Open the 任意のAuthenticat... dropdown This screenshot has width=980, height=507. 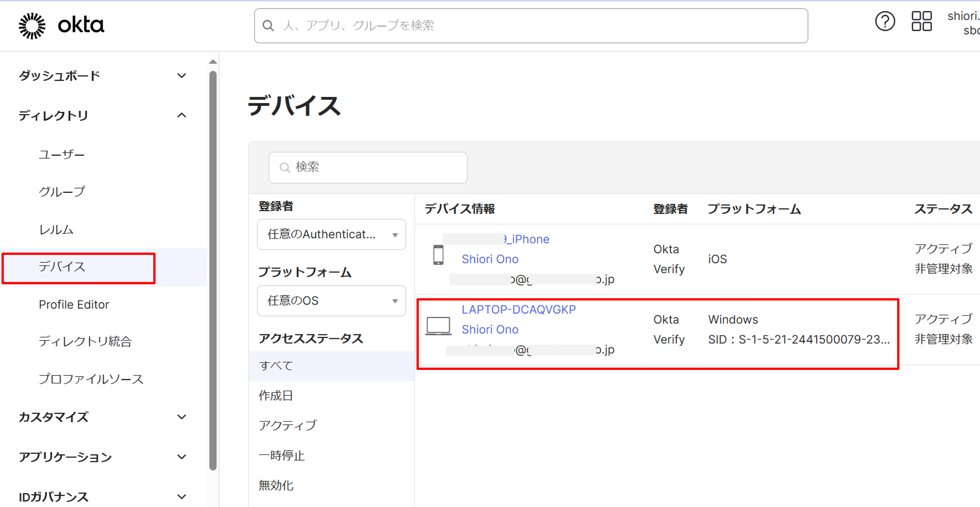coord(331,234)
